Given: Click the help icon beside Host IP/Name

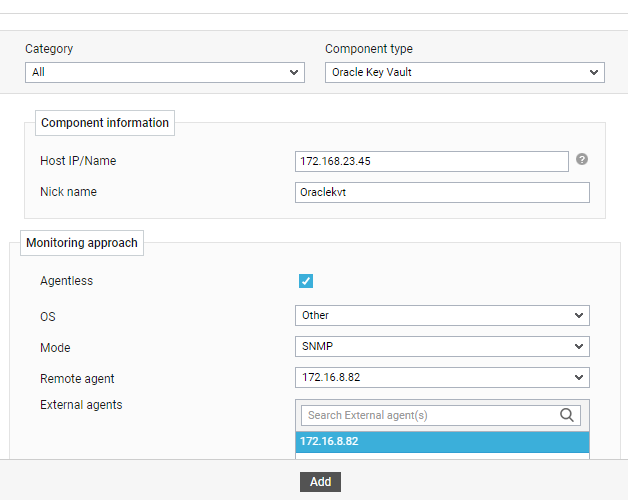Looking at the screenshot, I should [581, 159].
